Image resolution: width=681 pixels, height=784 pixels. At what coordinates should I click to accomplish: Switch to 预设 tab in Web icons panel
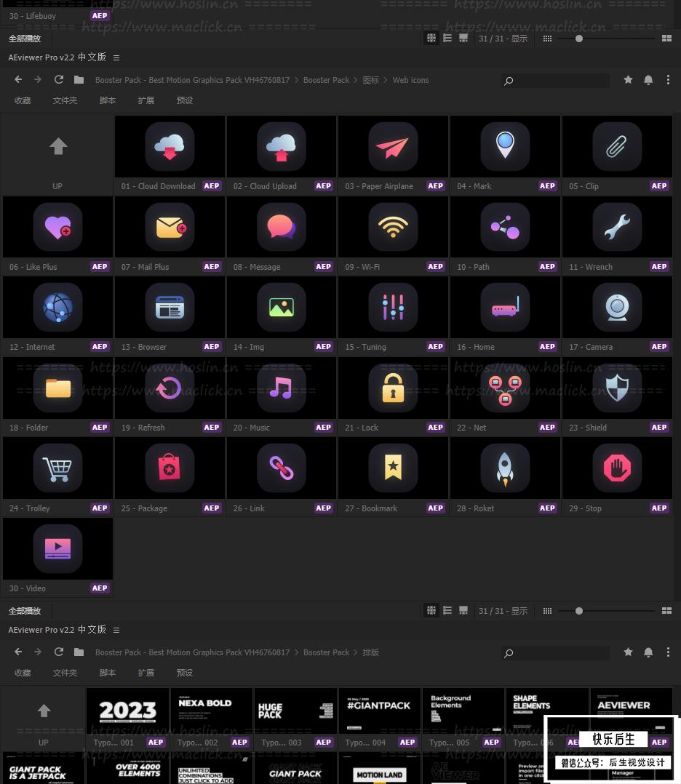[x=185, y=100]
